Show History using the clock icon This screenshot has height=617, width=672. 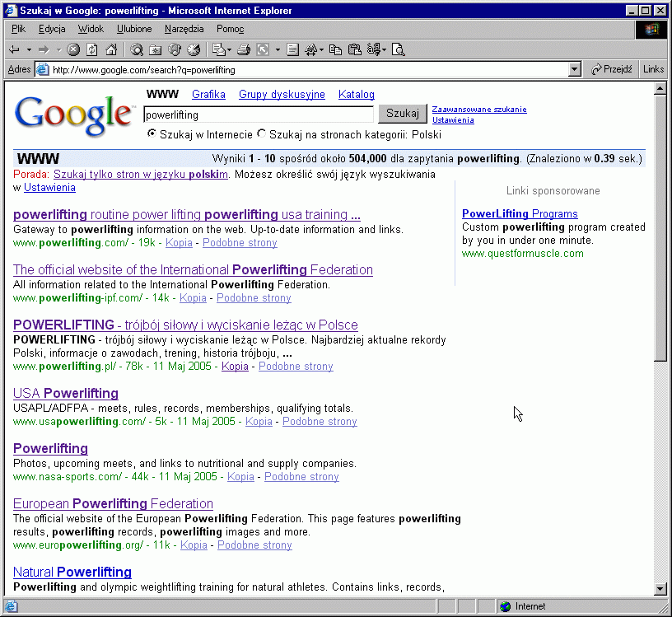[194, 49]
